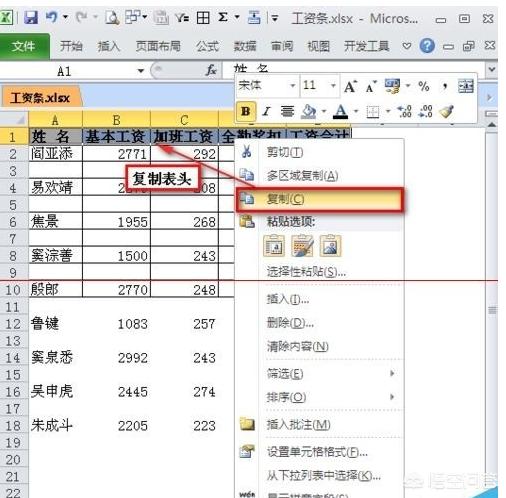Click the Excel Help question mark
The image size is (506, 498).
tap(427, 46)
